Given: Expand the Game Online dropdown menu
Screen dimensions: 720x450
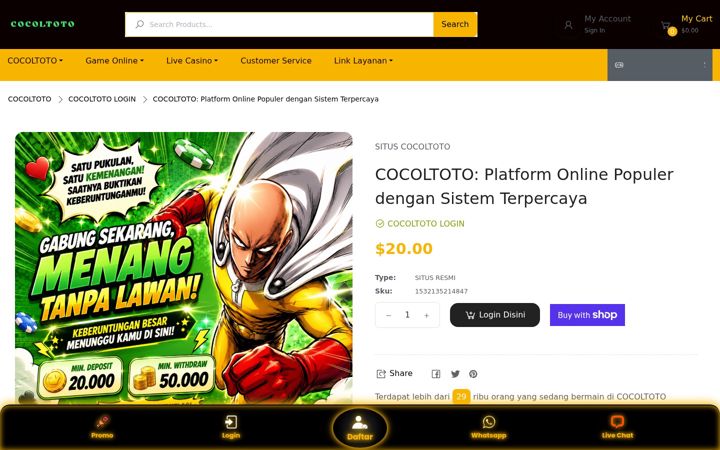Looking at the screenshot, I should (114, 61).
